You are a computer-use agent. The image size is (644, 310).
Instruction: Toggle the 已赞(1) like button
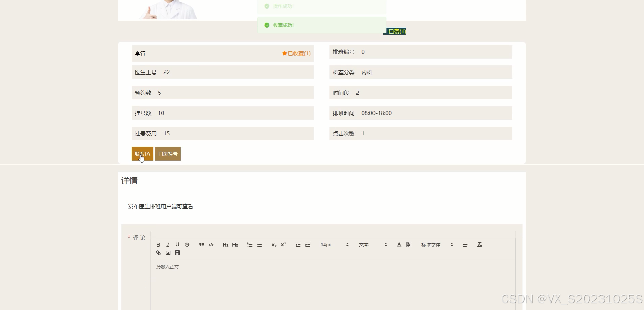[395, 31]
